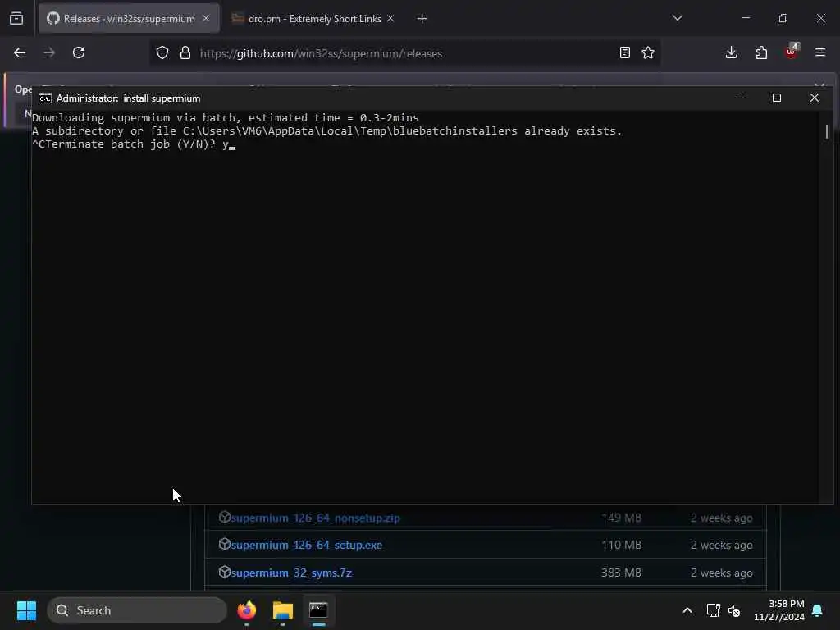Switch to dro.pm Extremely Short Links tab

tap(314, 19)
